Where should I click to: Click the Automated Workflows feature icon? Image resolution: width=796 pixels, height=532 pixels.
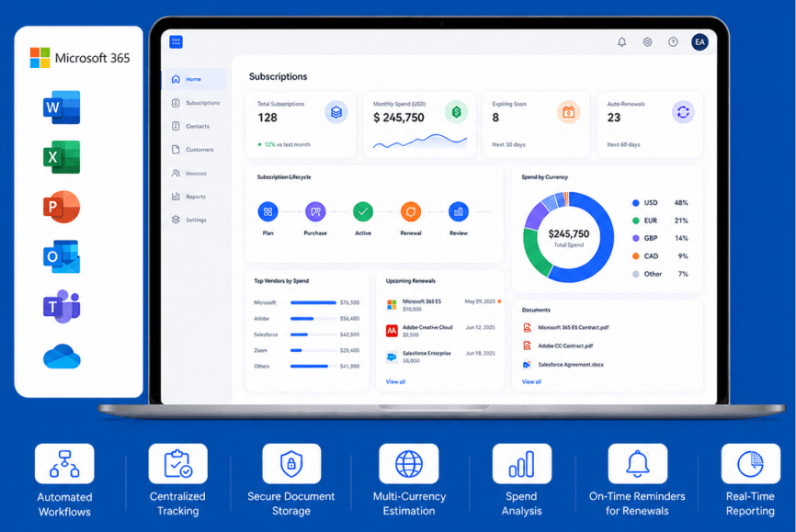coord(64,463)
